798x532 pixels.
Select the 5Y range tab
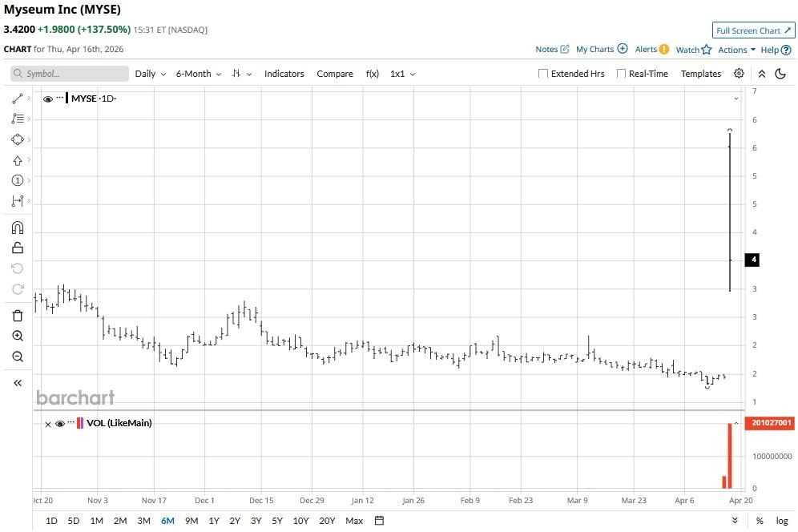pos(277,521)
